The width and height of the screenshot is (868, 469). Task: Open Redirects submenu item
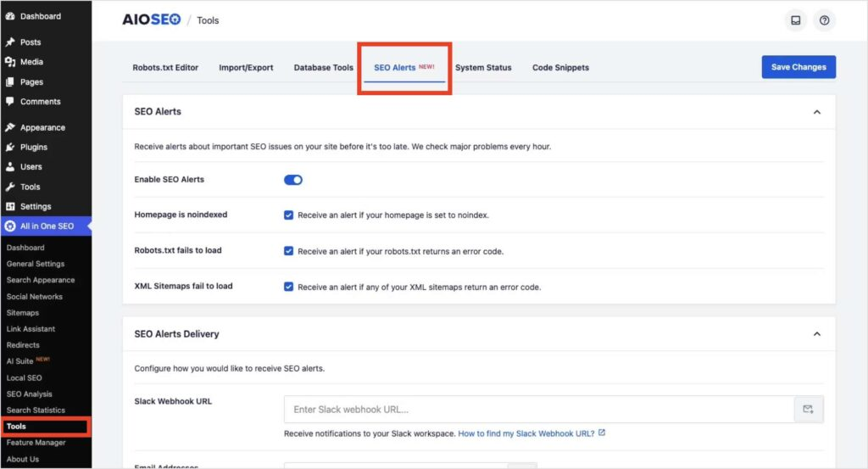coord(23,344)
